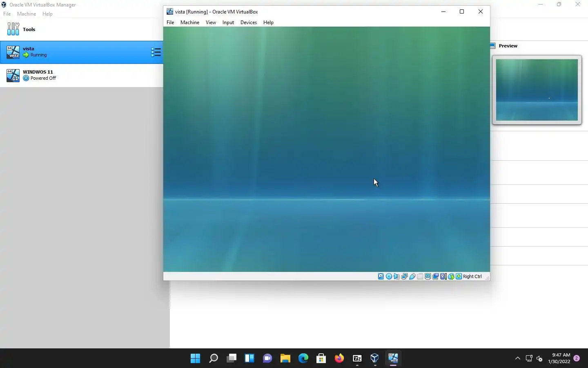Click the green Running arrow state icon
The image size is (588, 368).
tap(26, 55)
